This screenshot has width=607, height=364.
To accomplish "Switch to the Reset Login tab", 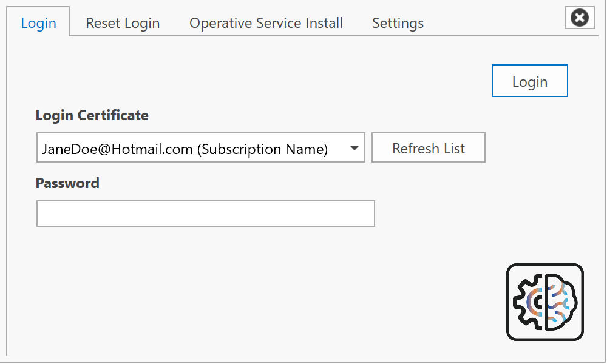I will click(x=123, y=23).
